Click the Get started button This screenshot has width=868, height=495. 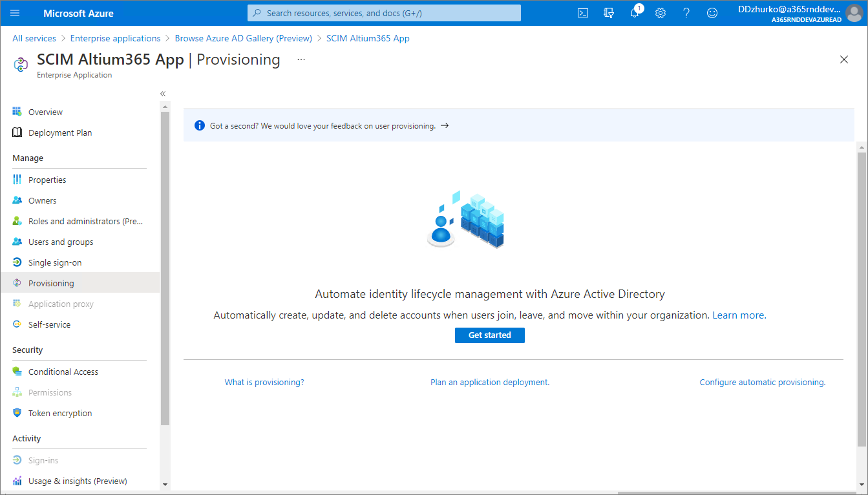489,335
